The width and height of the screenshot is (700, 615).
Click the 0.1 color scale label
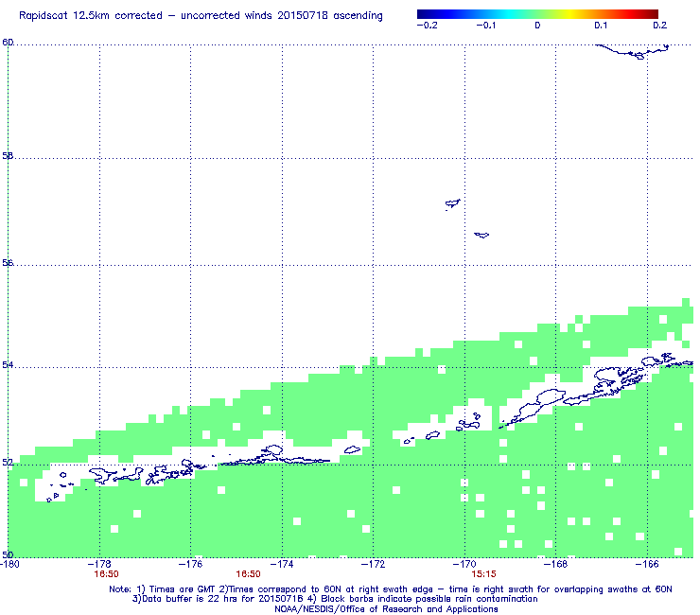coord(601,26)
